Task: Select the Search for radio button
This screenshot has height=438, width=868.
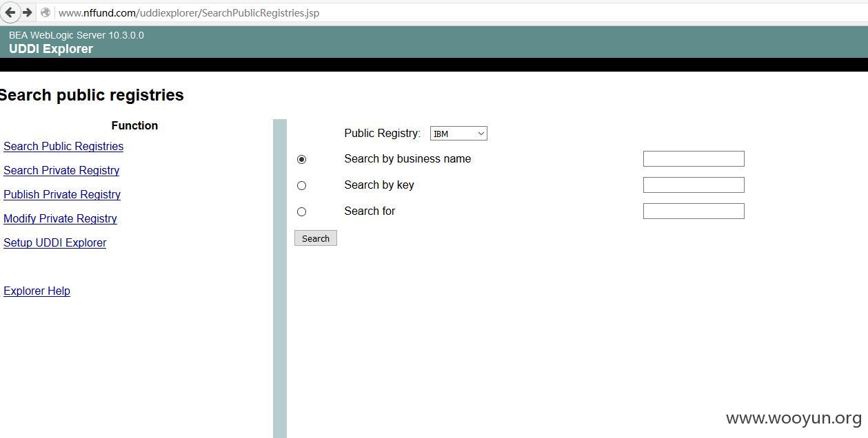Action: pyautogui.click(x=301, y=211)
